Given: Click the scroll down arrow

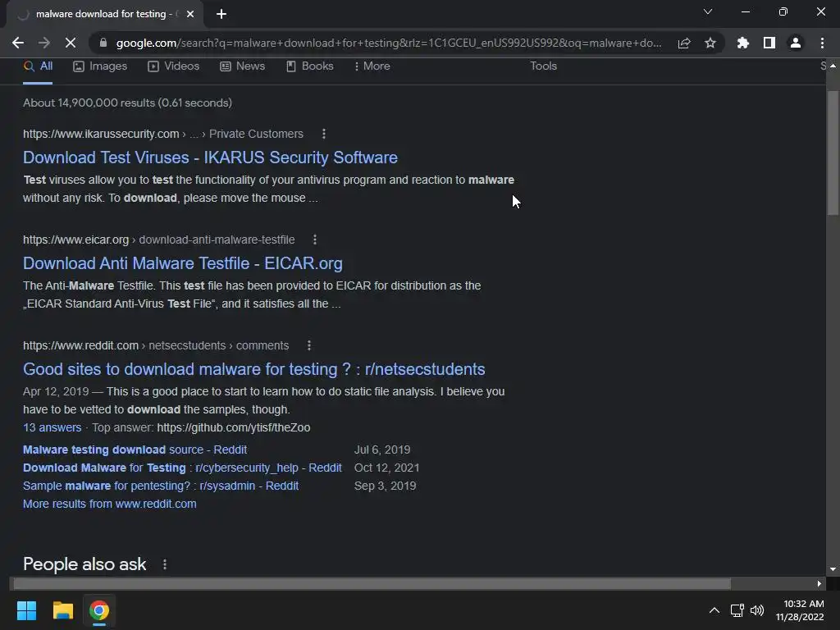Looking at the screenshot, I should pos(833,569).
